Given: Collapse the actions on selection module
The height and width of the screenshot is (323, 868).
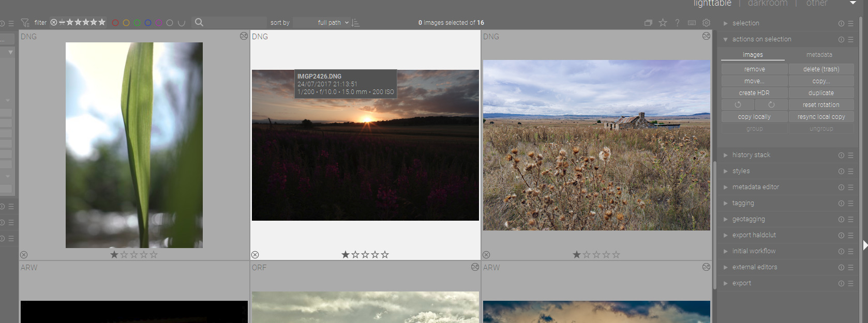Looking at the screenshot, I should point(761,39).
